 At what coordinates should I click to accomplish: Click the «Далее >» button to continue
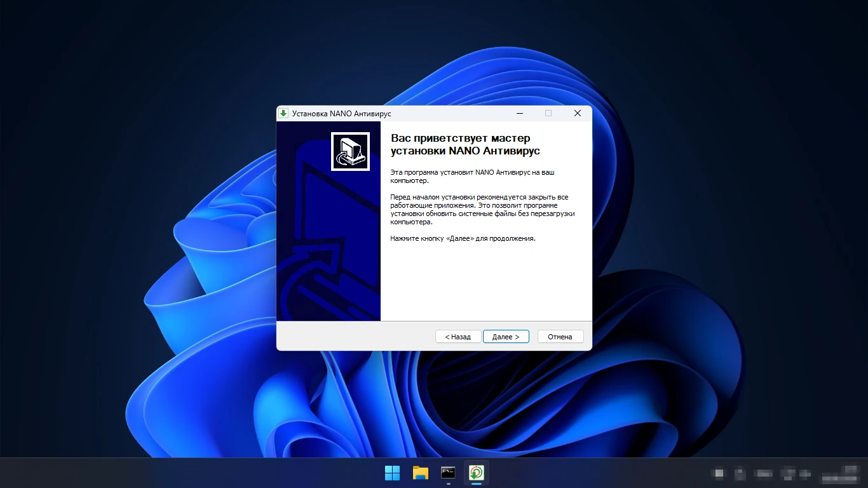click(506, 337)
